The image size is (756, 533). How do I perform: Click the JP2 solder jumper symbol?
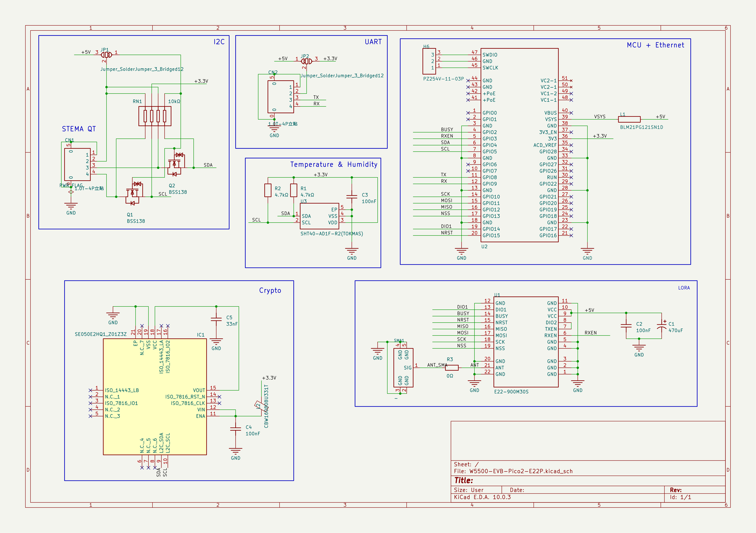click(x=307, y=61)
